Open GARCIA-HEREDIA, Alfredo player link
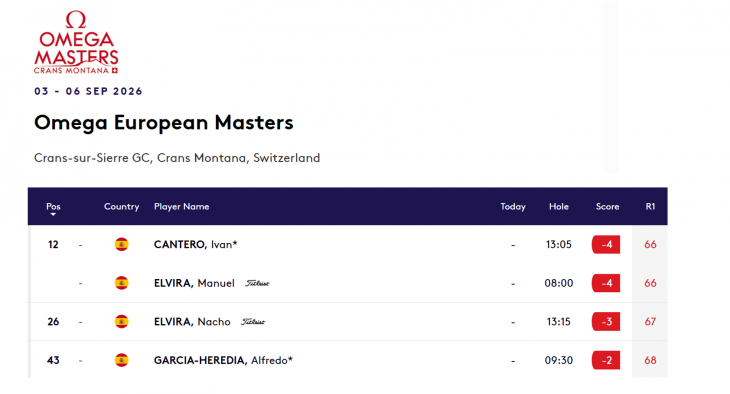 223,360
